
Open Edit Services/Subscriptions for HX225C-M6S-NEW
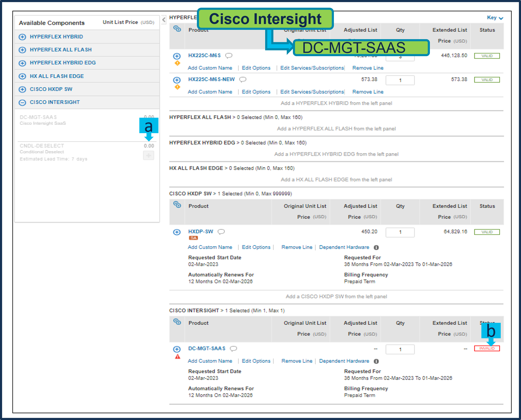click(312, 92)
